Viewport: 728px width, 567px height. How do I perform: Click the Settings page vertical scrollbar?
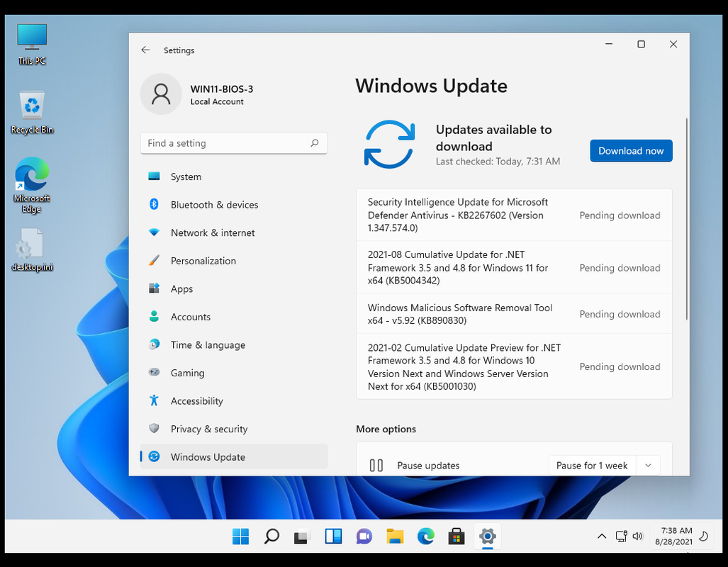[x=687, y=218]
